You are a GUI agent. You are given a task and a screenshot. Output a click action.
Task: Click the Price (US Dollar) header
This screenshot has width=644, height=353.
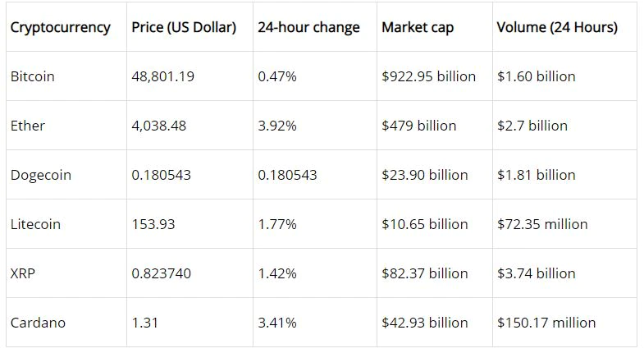coord(184,27)
